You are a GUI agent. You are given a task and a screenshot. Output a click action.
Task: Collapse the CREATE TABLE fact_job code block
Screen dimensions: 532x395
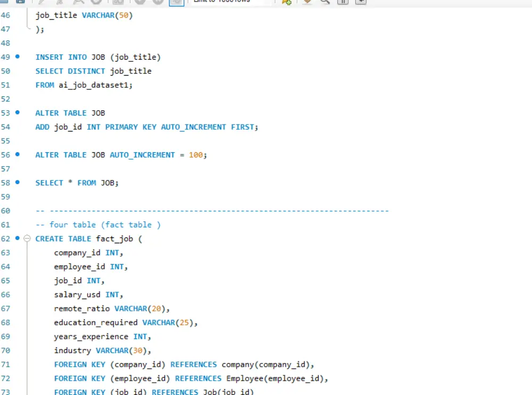[27, 238]
